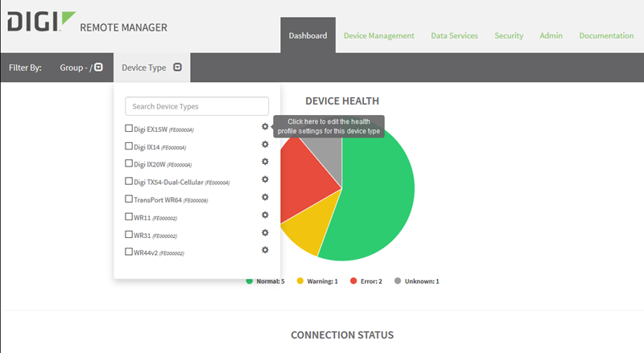Screen dimensions: 644x353
Task: Check the Digi IX14 checkbox
Action: 129,146
